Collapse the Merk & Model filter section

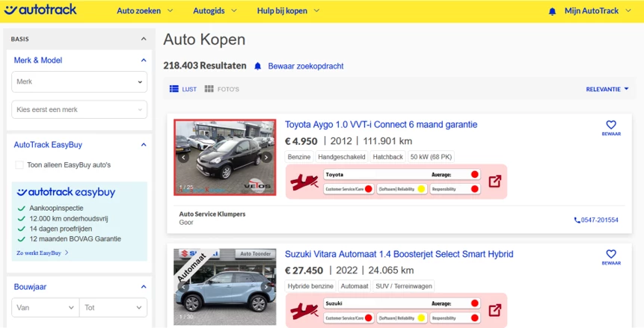coord(144,61)
